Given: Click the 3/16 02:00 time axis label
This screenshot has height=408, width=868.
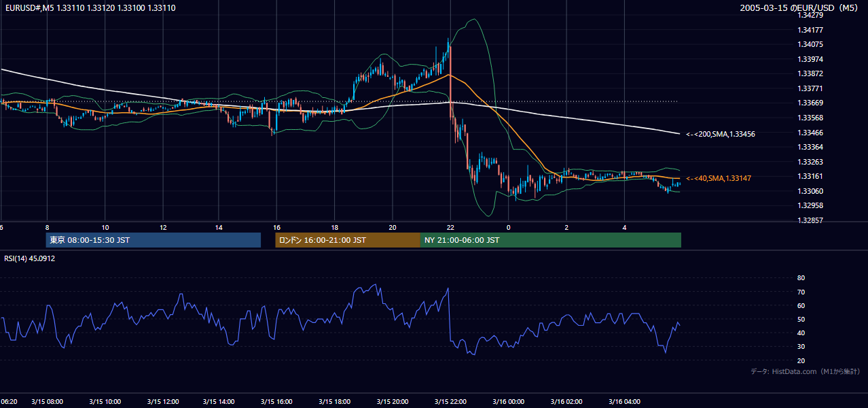Looking at the screenshot, I should coord(566,402).
